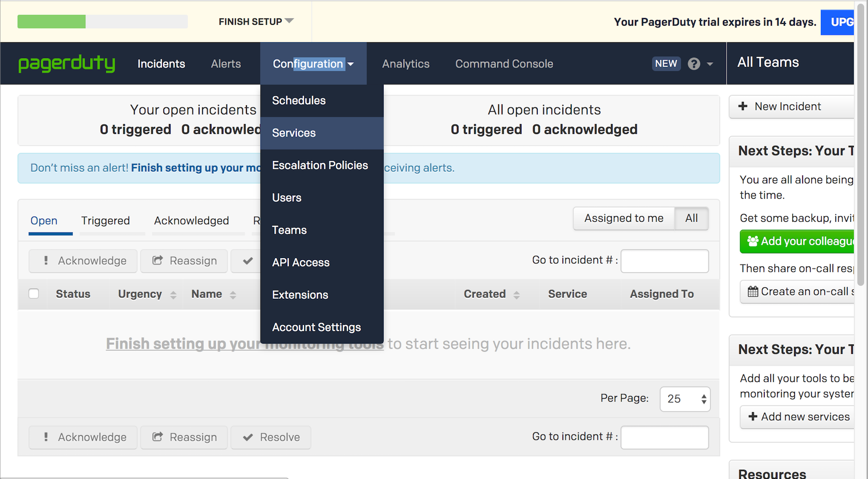Switch to the Triggered tab
Viewport: 868px width, 479px height.
(x=106, y=220)
